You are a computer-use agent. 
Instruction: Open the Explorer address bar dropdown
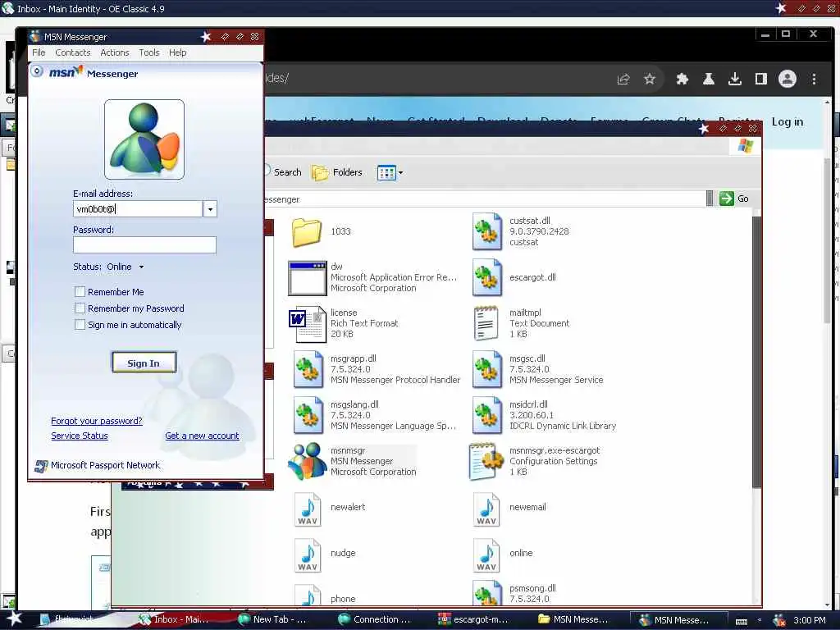coord(710,199)
